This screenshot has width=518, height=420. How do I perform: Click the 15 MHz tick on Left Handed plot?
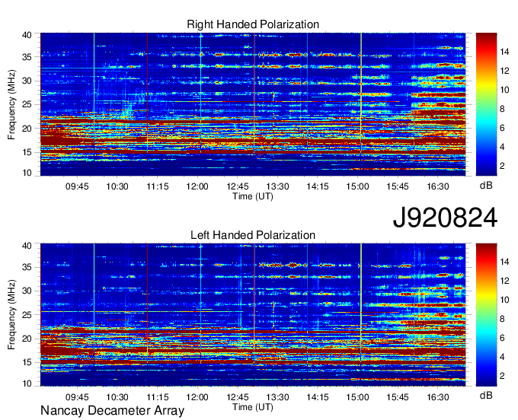click(x=27, y=363)
